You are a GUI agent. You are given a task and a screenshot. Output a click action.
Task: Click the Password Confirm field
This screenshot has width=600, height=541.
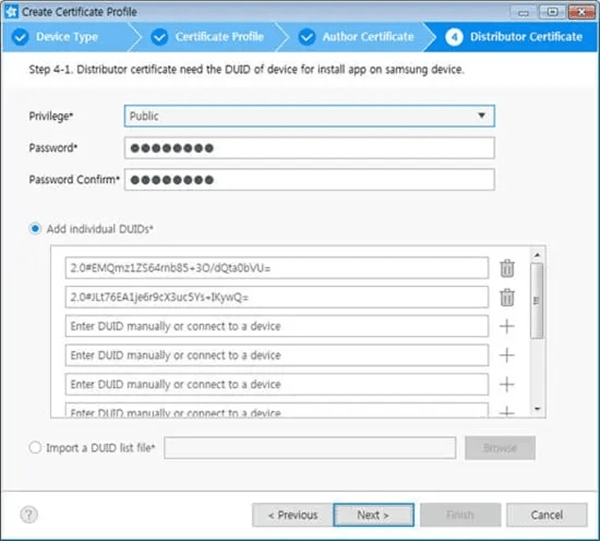click(309, 180)
